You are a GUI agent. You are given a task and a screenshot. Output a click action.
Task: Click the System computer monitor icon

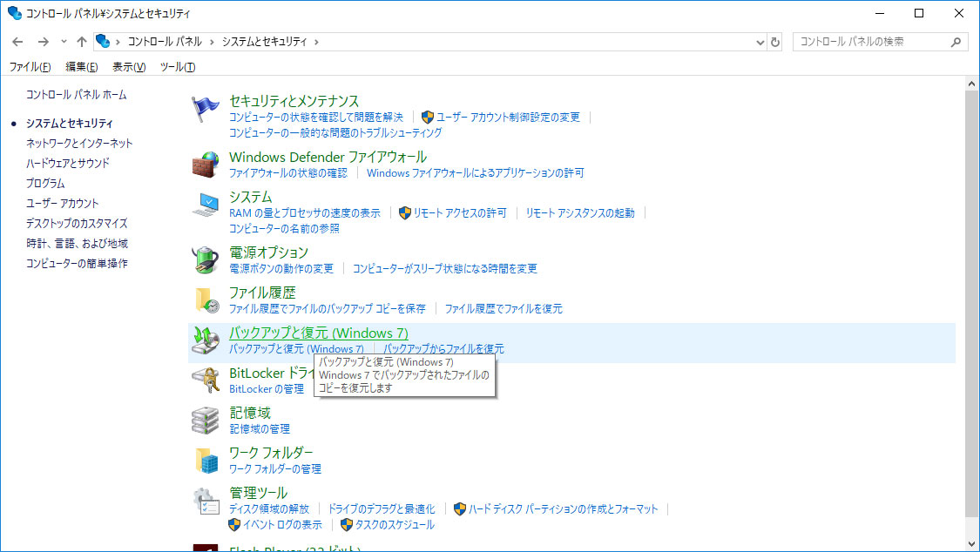(205, 205)
